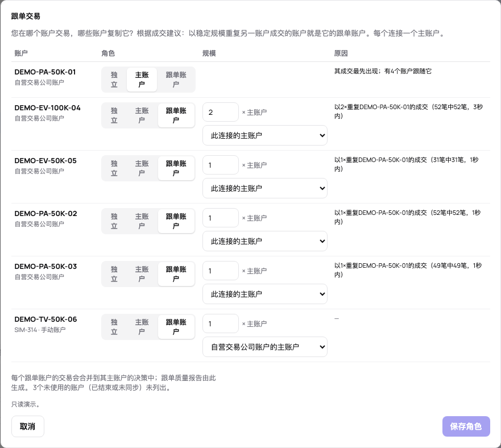Image resolution: width=501 pixels, height=448 pixels.
Task: Choose 跟单账户 for DEMO-PA-50K-02
Action: coord(176,221)
